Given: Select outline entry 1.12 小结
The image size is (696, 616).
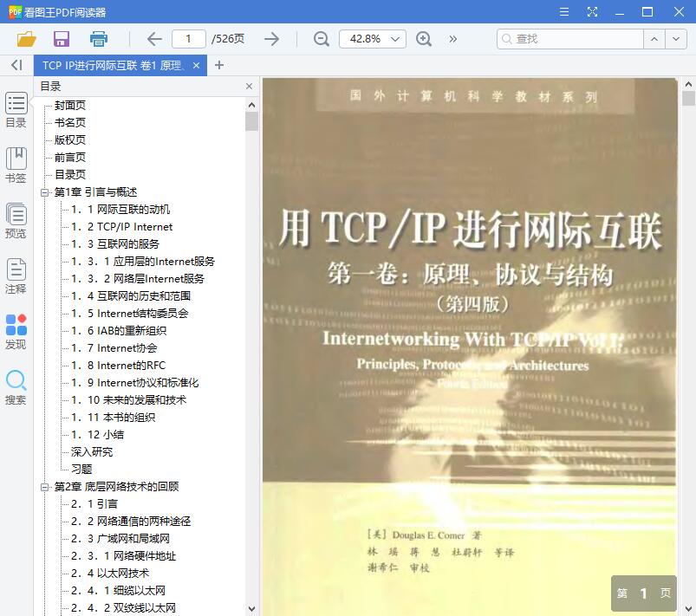Looking at the screenshot, I should (97, 434).
